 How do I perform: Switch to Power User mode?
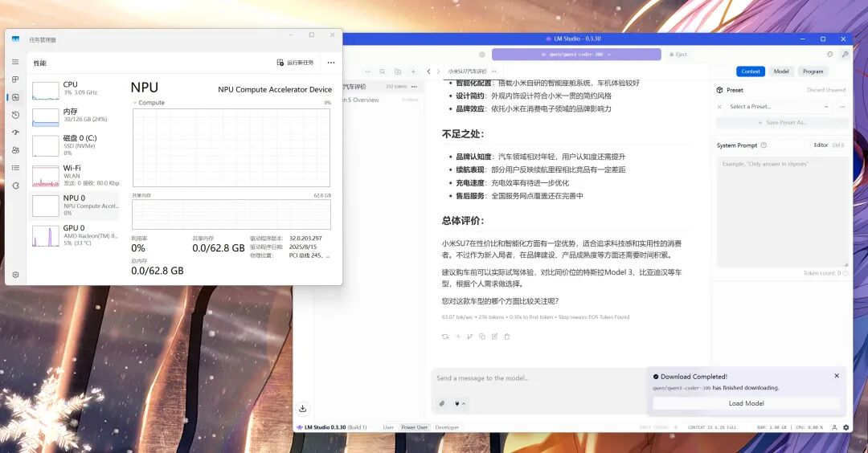[x=414, y=427]
